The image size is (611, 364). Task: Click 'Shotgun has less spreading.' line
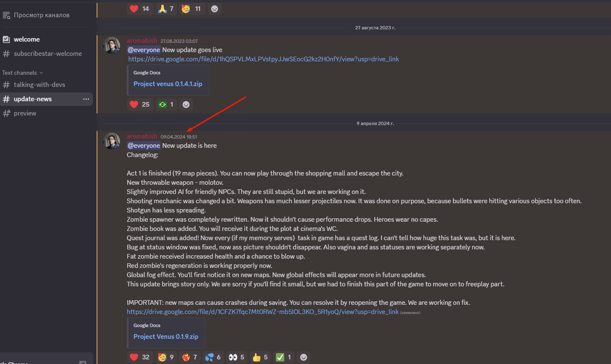pyautogui.click(x=166, y=210)
